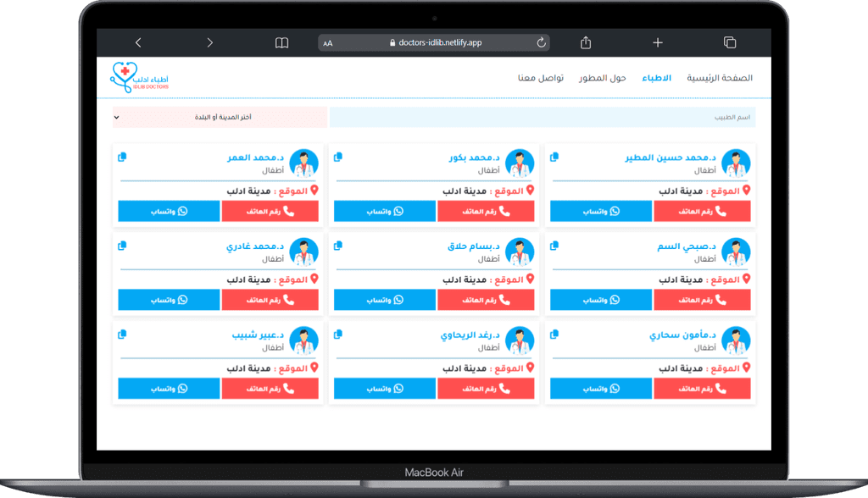Image resolution: width=868 pixels, height=498 pixels.
Task: Click the name د.محمد حسين المطير
Action: 670,158
